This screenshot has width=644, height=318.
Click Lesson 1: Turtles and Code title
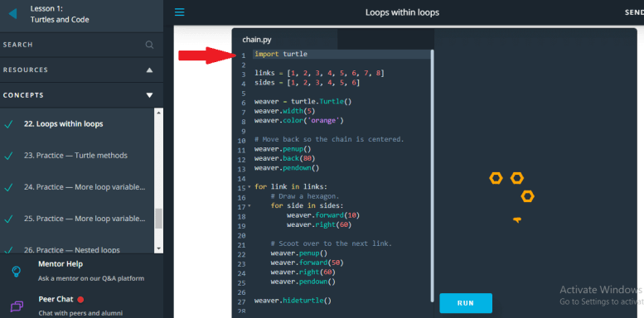point(60,14)
